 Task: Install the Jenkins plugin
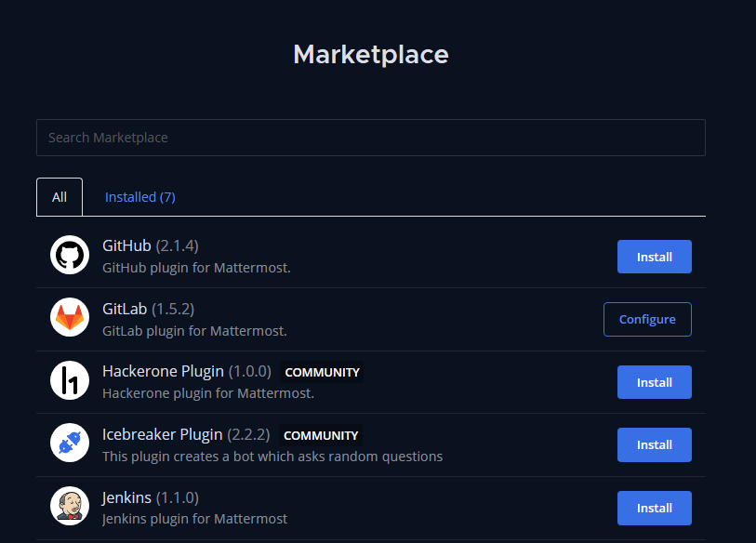coord(655,508)
